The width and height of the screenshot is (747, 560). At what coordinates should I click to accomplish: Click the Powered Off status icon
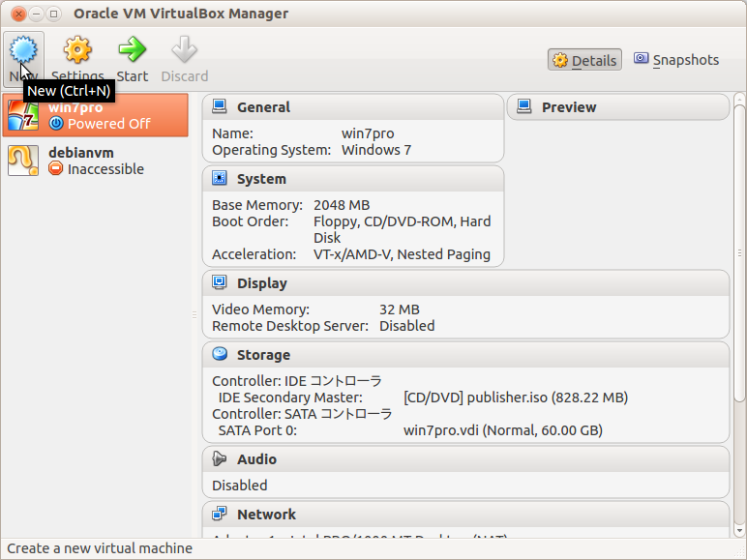pos(56,124)
